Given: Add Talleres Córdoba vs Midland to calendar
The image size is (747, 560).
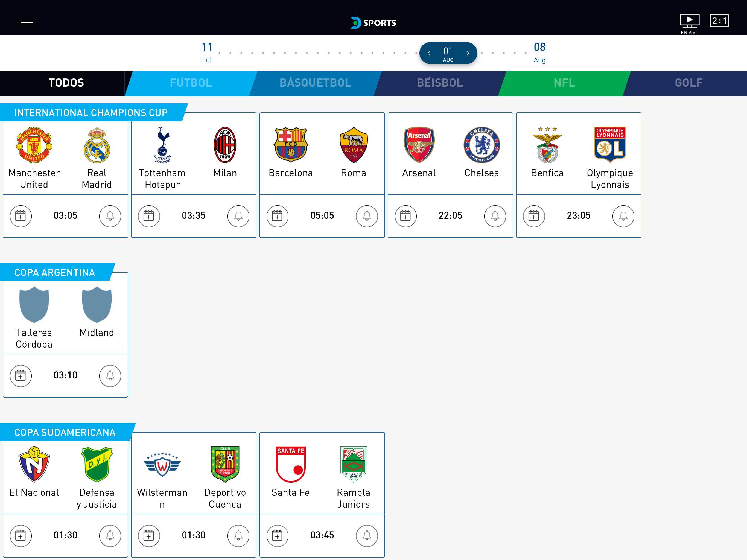Looking at the screenshot, I should (21, 376).
